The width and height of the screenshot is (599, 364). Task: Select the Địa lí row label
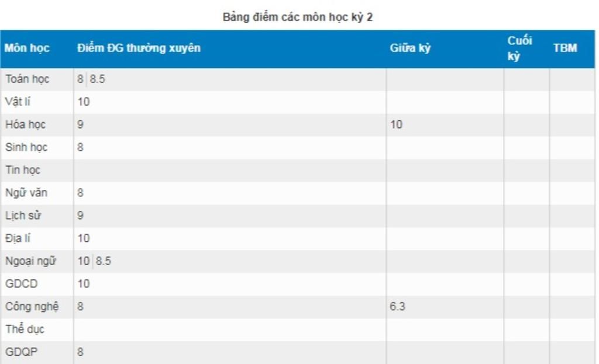(18, 238)
